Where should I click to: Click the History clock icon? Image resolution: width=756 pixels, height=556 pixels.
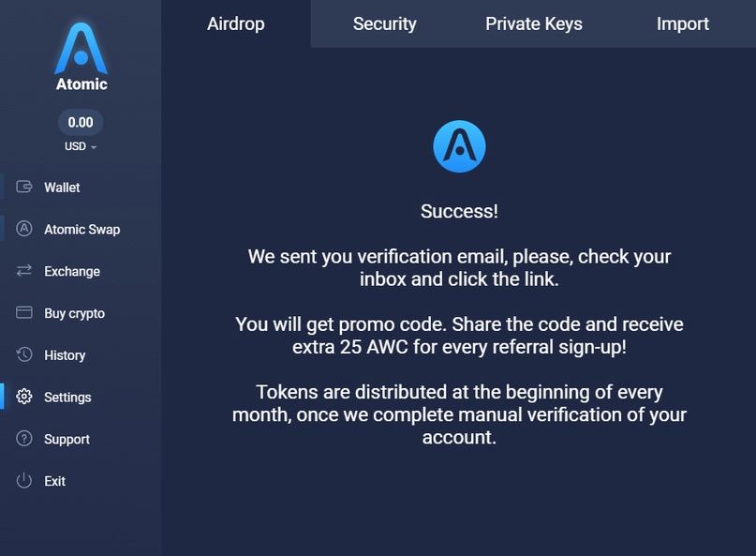(24, 355)
